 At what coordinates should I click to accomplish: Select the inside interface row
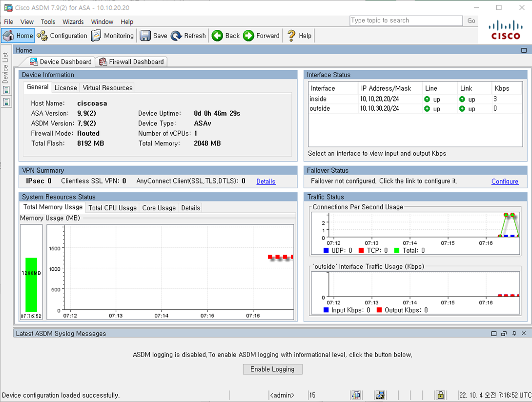(x=415, y=99)
